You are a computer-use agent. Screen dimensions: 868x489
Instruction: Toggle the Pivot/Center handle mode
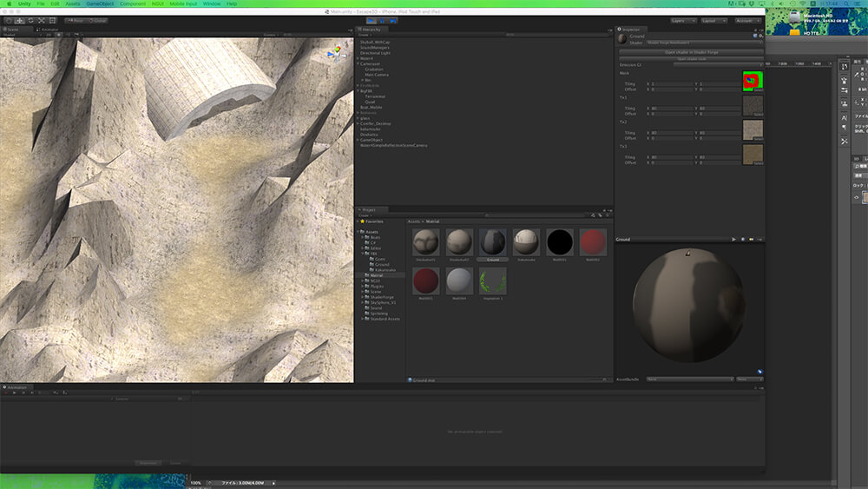(76, 20)
